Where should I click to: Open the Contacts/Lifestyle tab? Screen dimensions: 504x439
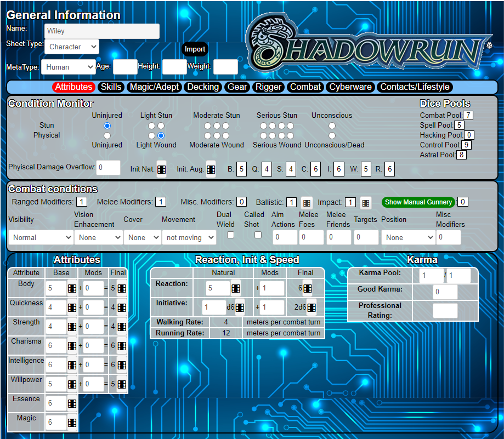[415, 87]
